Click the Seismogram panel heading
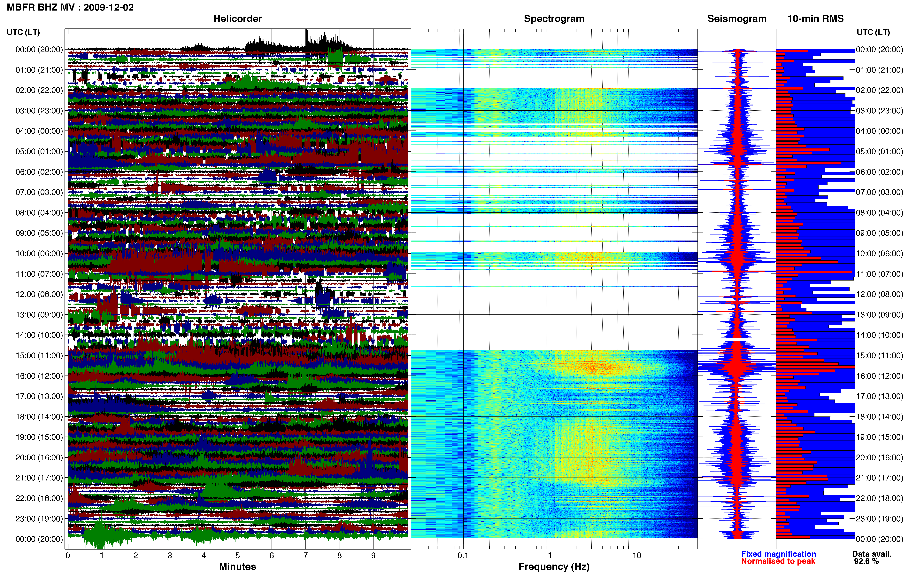The height and width of the screenshot is (578, 924). pos(736,18)
